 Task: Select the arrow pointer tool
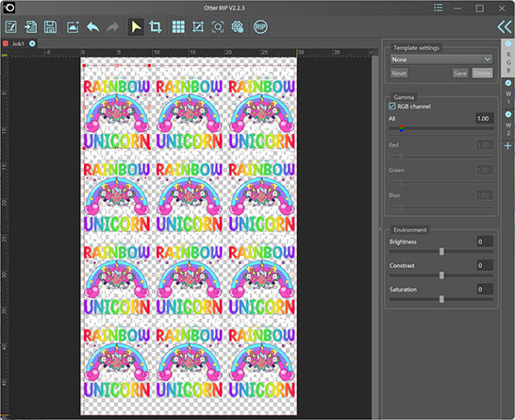click(136, 27)
